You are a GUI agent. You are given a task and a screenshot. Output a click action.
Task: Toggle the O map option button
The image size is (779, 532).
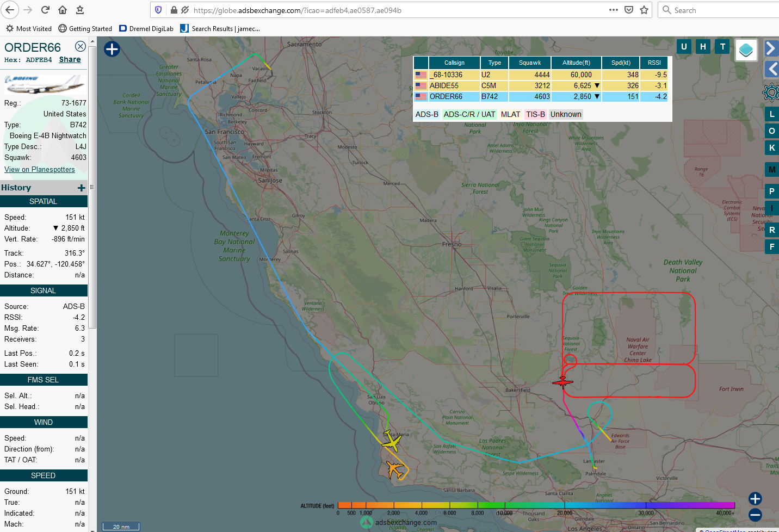pyautogui.click(x=771, y=131)
